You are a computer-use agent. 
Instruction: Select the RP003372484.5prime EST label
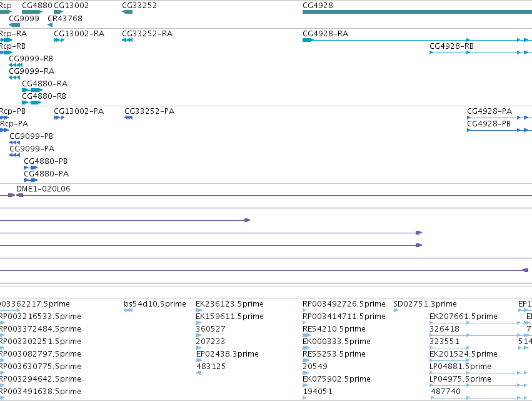41,329
